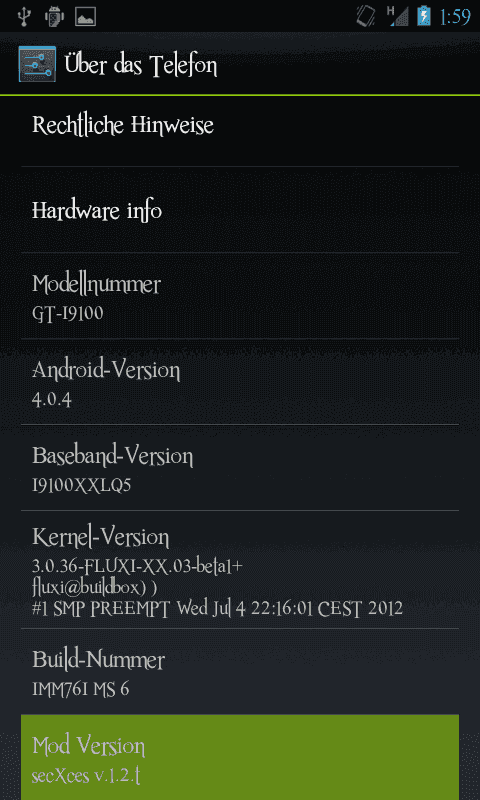This screenshot has width=480, height=800.
Task: Open Rechtliche Hinweise
Action: coord(240,125)
